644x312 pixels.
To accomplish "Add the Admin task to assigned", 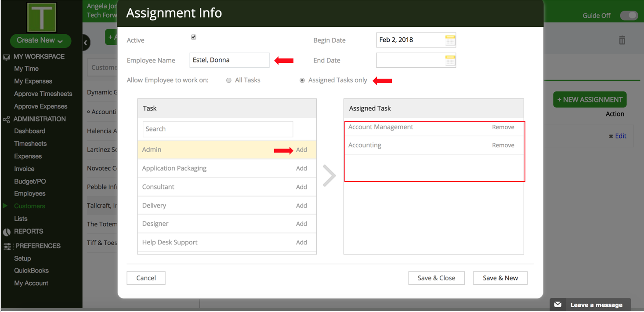I will point(301,150).
